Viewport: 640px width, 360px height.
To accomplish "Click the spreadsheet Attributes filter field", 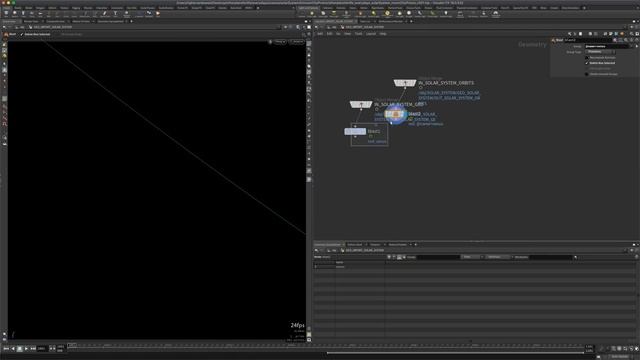I will 551,257.
